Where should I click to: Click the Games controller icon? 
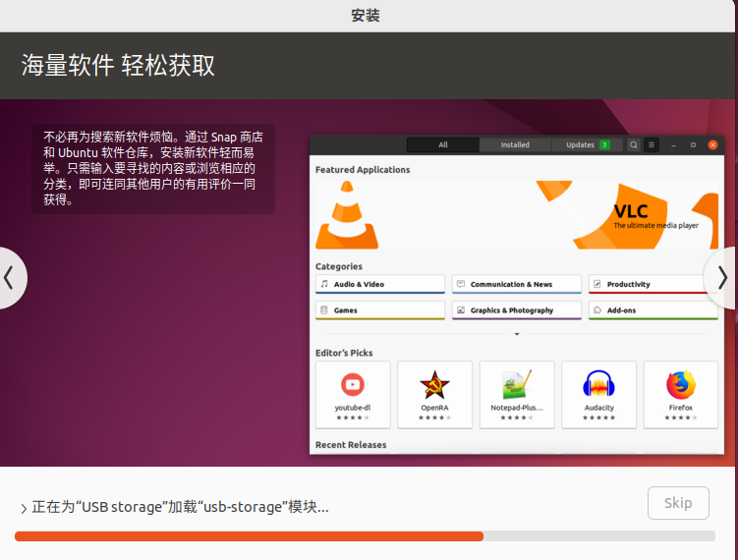click(x=324, y=310)
